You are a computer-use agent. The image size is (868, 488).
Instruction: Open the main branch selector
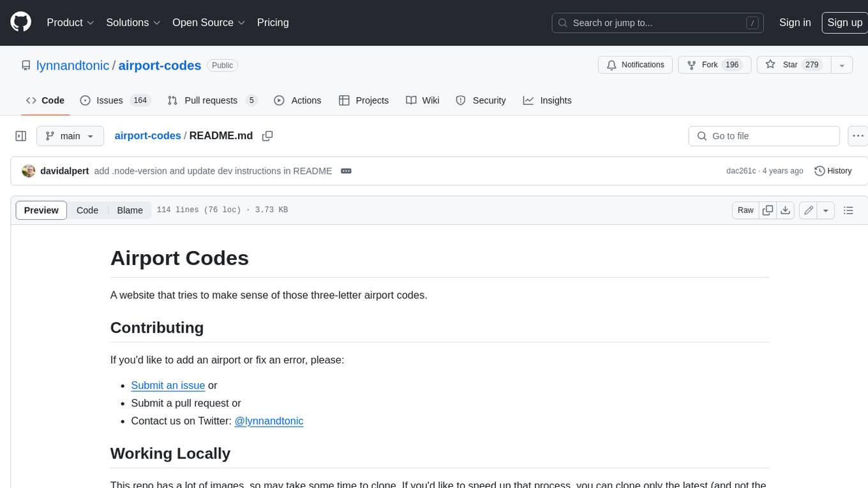[x=70, y=136]
